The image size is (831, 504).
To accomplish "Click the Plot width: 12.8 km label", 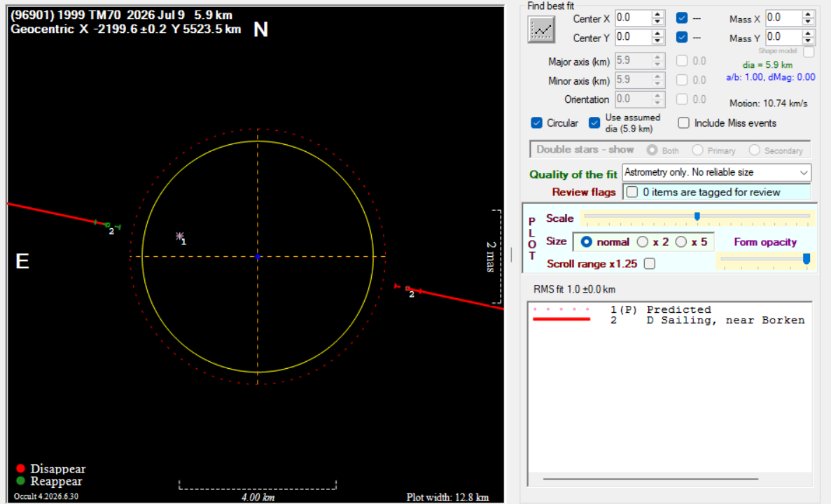I will pos(447,497).
